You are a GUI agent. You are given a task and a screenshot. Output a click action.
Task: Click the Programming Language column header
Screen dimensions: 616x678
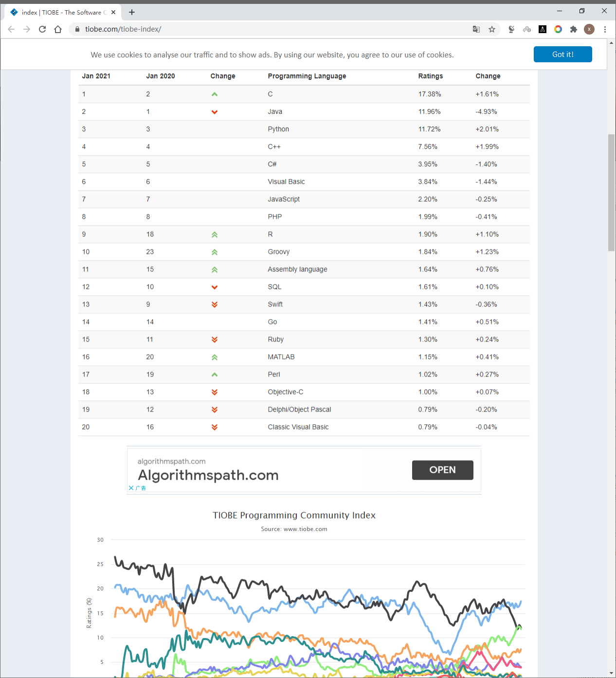pyautogui.click(x=307, y=76)
